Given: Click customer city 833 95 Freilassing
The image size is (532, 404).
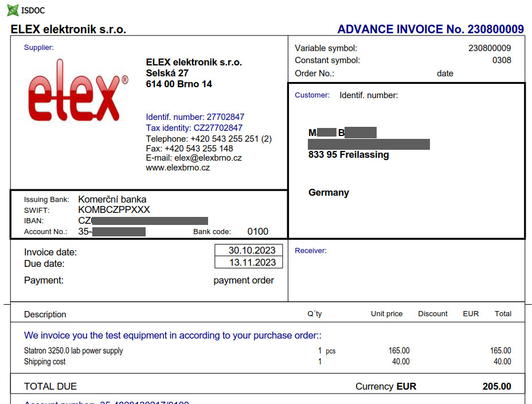Looking at the screenshot, I should 349,155.
